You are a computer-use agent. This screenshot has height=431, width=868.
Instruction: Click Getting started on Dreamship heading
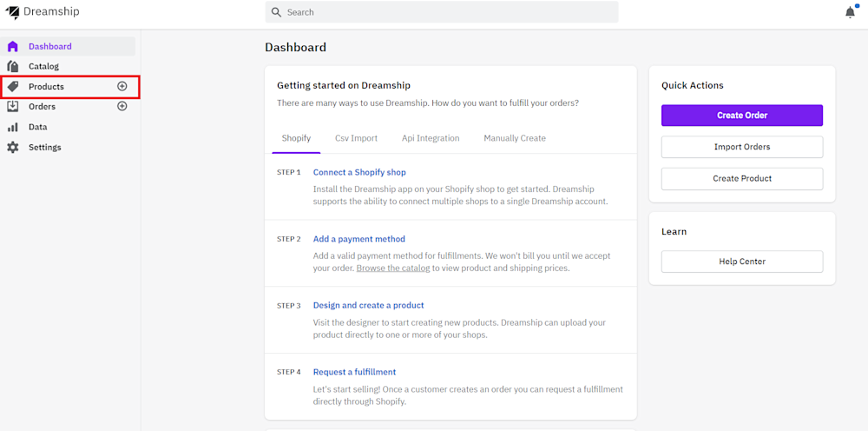[343, 85]
